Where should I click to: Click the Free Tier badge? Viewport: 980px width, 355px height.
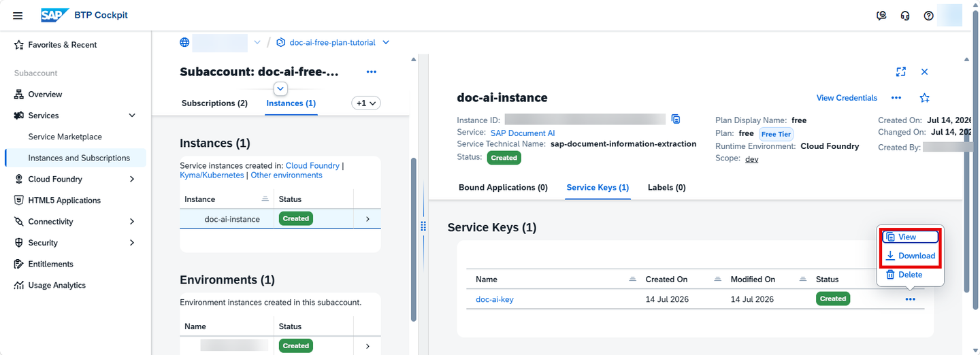pyautogui.click(x=776, y=134)
